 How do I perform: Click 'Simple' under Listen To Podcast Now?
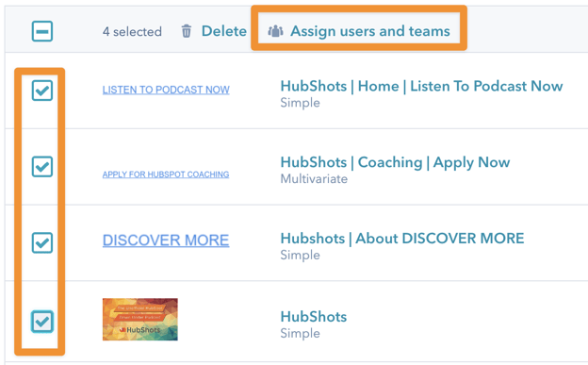(x=300, y=103)
